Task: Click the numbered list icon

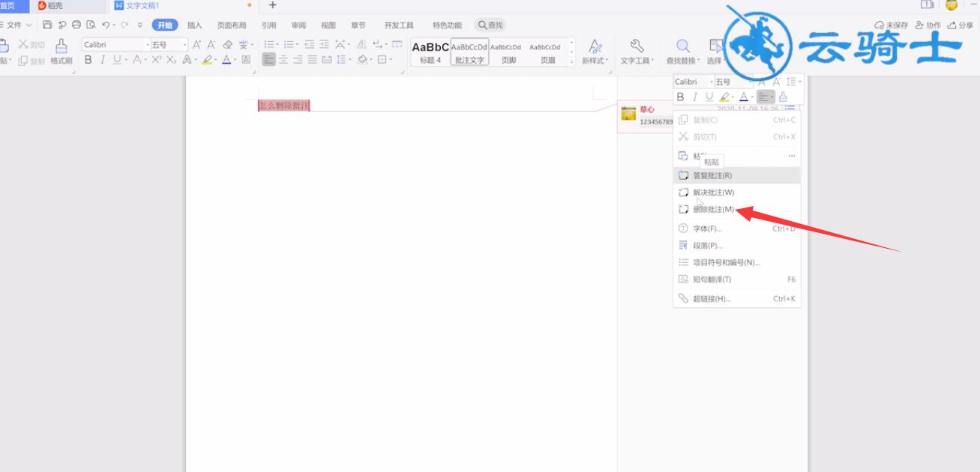Action: pos(289,45)
